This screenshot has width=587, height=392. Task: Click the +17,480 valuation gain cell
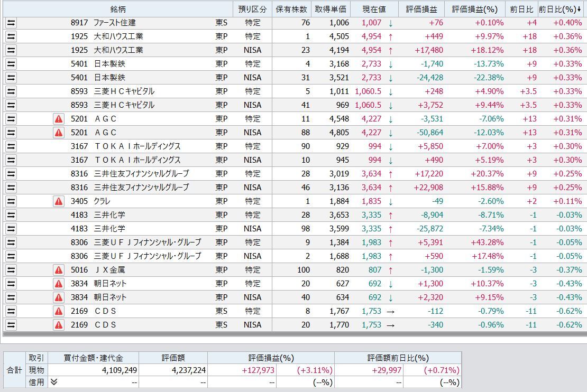429,50
